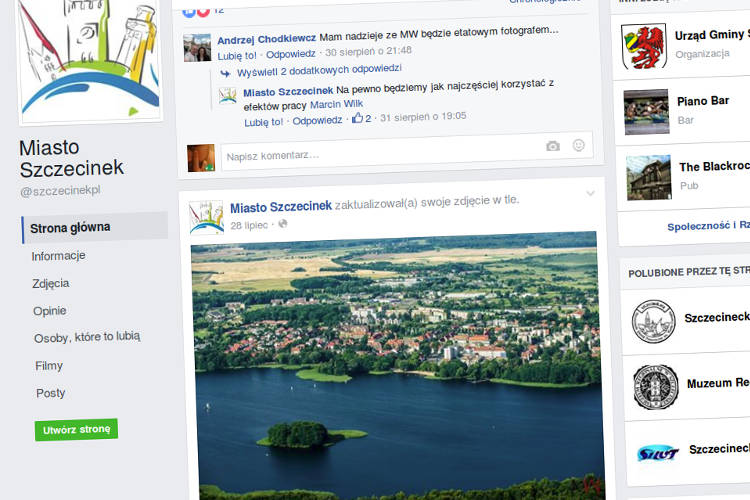The height and width of the screenshot is (500, 750).
Task: Click the Społeczność i Rz link
Action: [x=708, y=225]
